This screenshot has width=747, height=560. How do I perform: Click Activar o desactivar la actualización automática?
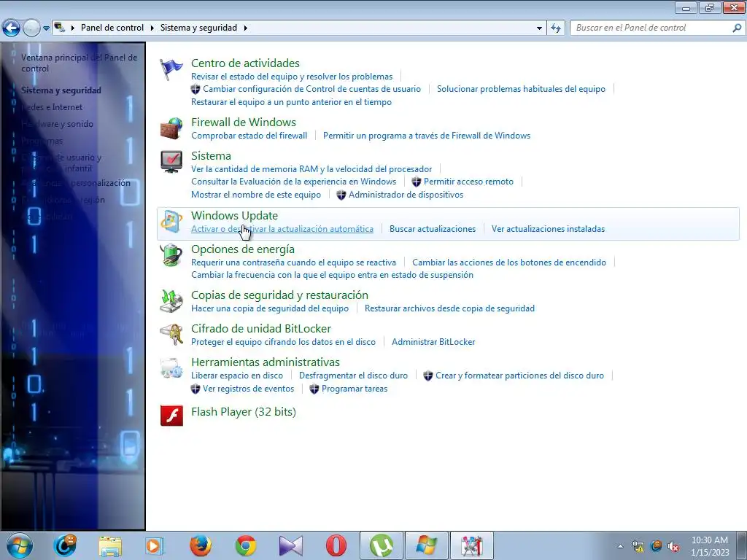tap(282, 228)
